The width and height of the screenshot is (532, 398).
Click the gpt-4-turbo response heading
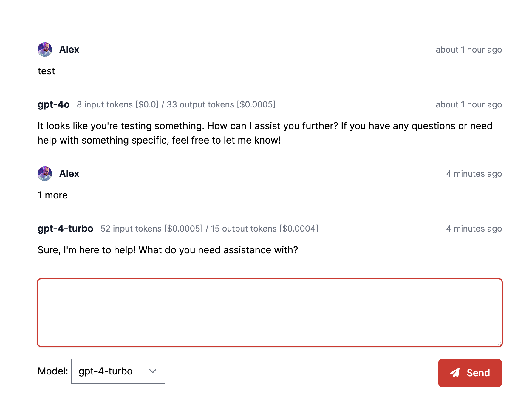pyautogui.click(x=65, y=229)
